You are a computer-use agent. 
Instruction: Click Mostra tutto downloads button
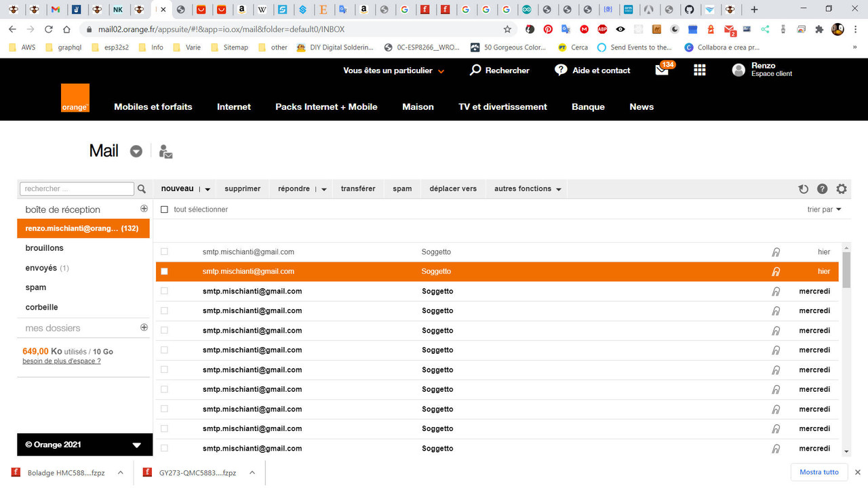(819, 472)
